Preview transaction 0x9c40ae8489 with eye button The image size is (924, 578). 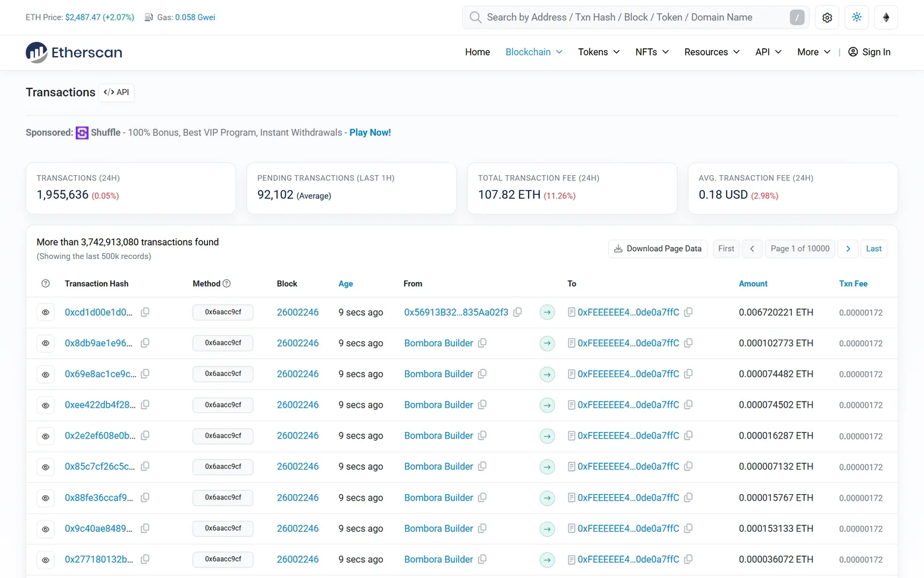[x=46, y=529]
